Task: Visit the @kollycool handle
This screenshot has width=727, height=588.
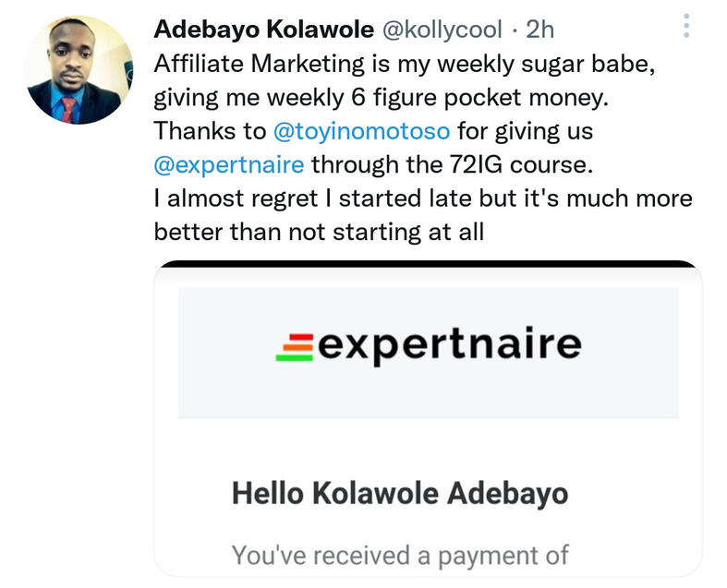Action: [x=442, y=29]
